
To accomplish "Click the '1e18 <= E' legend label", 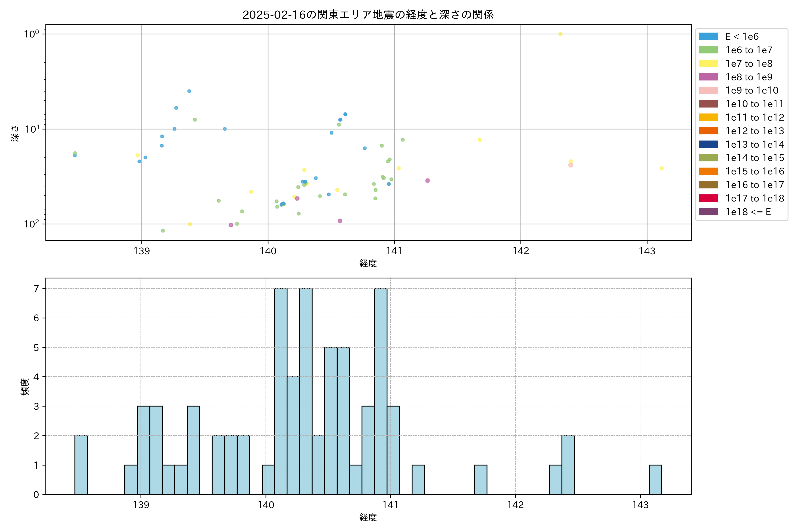I will (x=748, y=212).
